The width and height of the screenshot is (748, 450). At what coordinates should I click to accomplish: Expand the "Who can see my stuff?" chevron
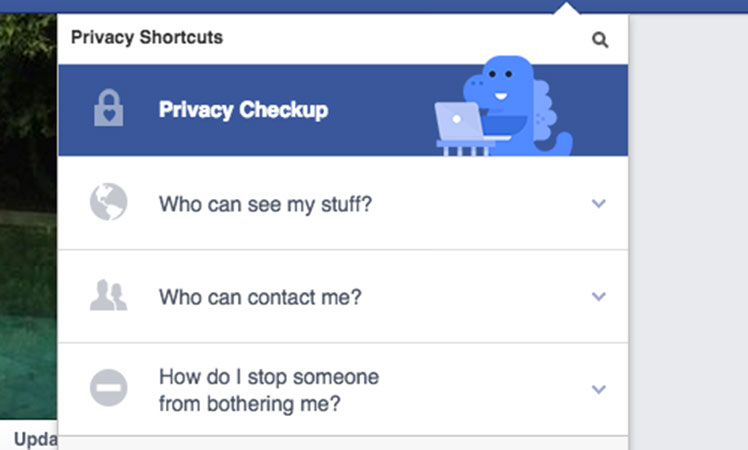(x=599, y=203)
